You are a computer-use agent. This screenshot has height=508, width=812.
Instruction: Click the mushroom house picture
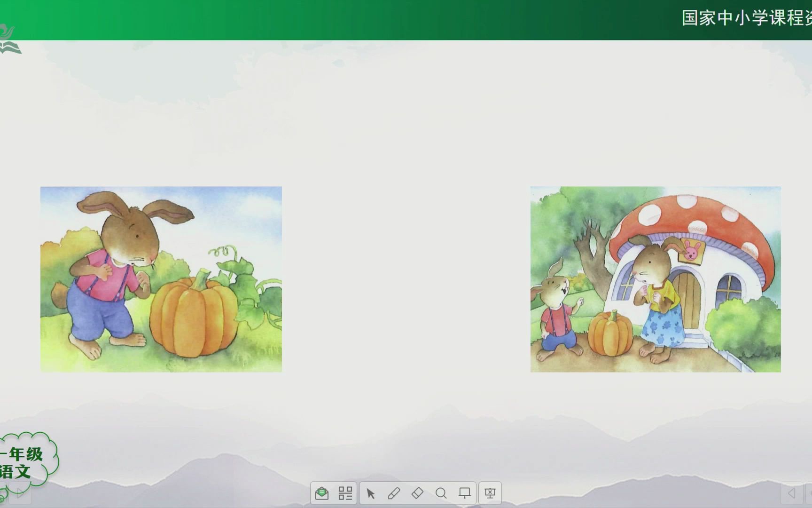coord(656,279)
